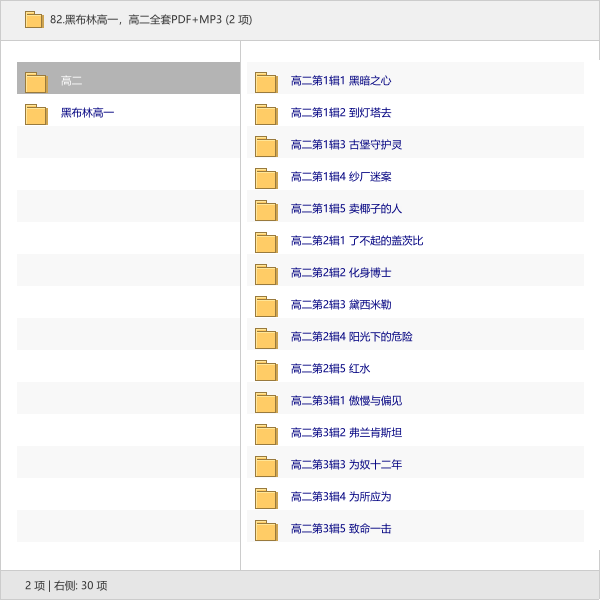Click folder icon beside 高二第1辑1 黑暗之心

[x=266, y=82]
